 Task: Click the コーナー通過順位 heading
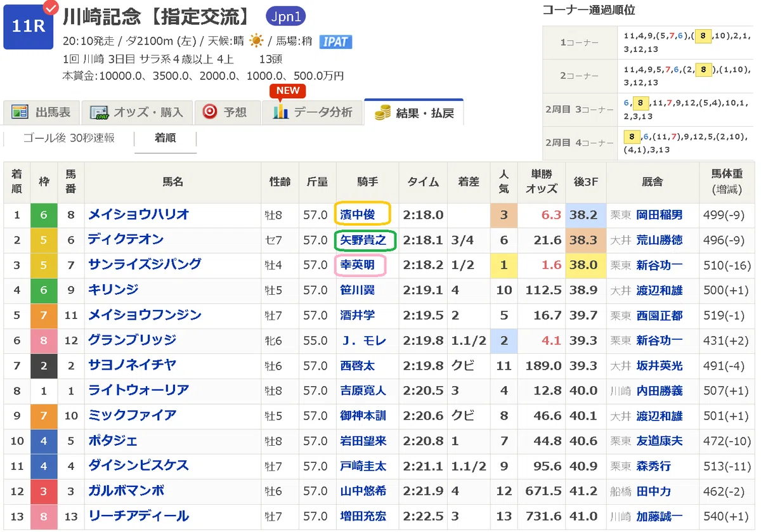click(589, 10)
